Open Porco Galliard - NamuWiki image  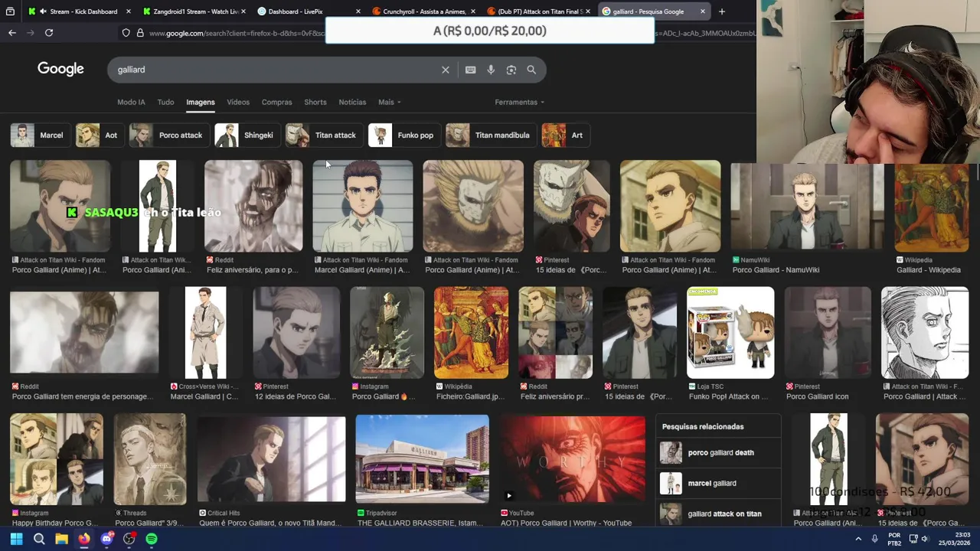coord(807,207)
